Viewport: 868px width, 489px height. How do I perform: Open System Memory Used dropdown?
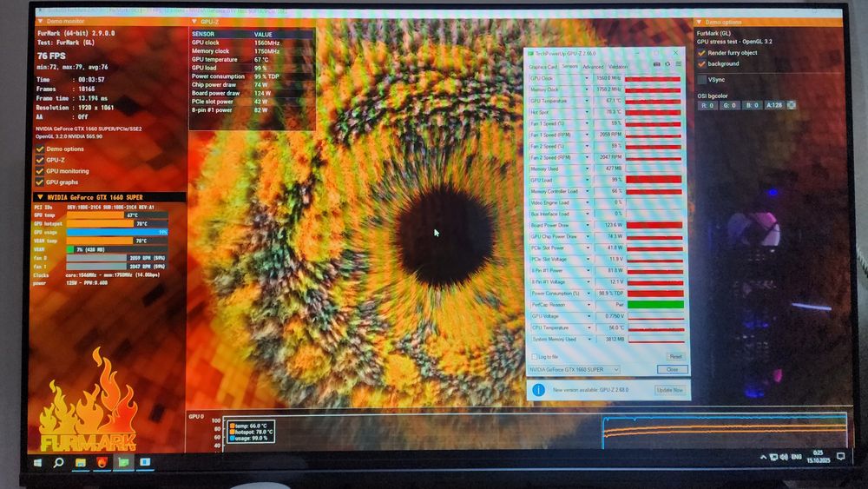[589, 339]
